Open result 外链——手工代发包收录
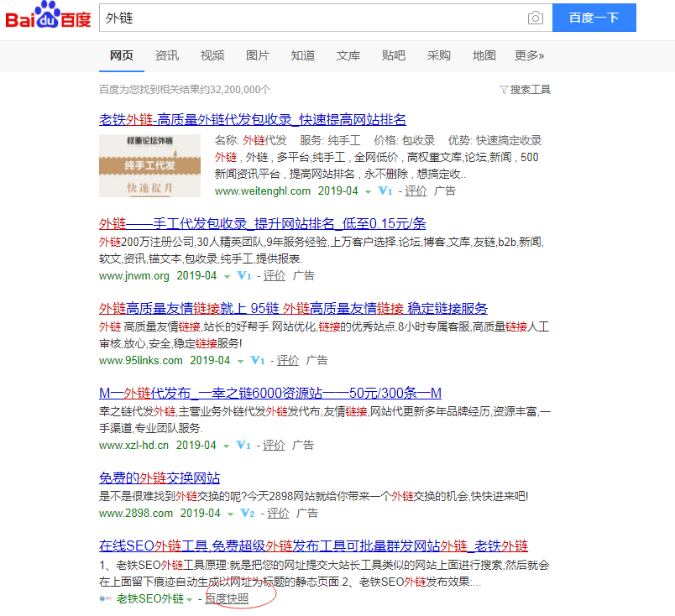The height and width of the screenshot is (616, 675). pos(262,224)
